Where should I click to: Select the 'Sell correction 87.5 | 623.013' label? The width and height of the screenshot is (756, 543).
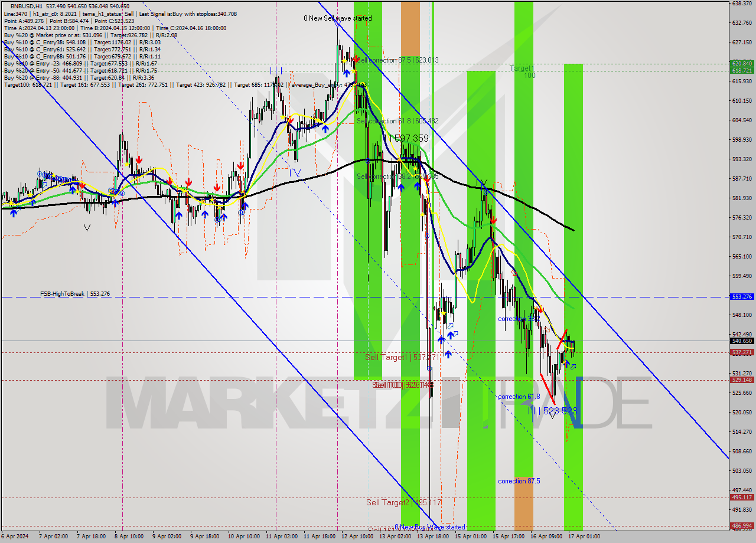[399, 60]
